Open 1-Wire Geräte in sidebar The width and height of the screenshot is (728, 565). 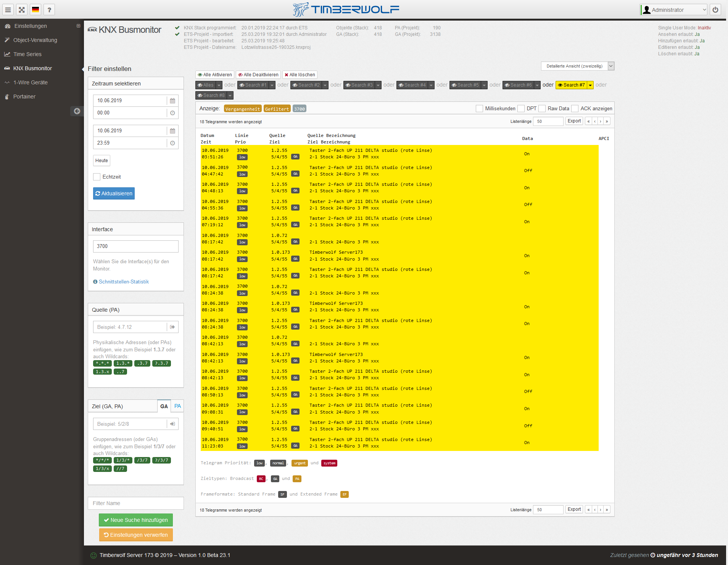[x=31, y=82]
